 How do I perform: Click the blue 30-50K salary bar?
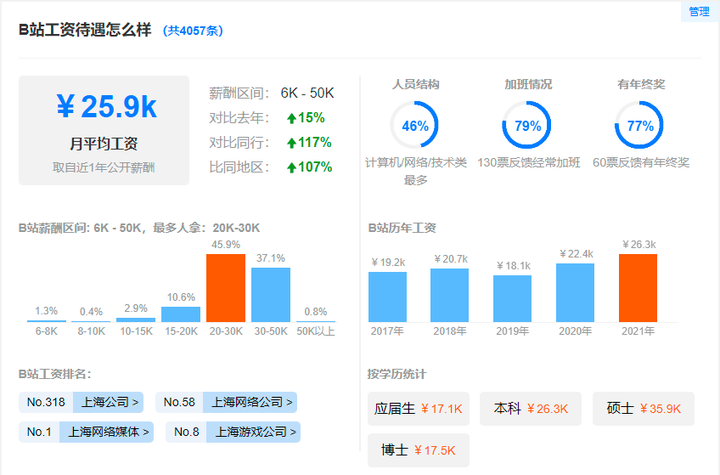[270, 294]
